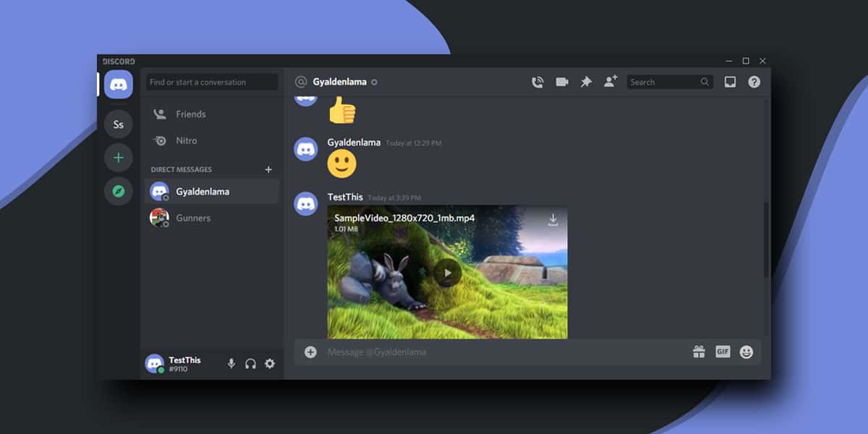Viewport: 868px width, 434px height.
Task: Click the thumbs up emoji message
Action: (342, 110)
